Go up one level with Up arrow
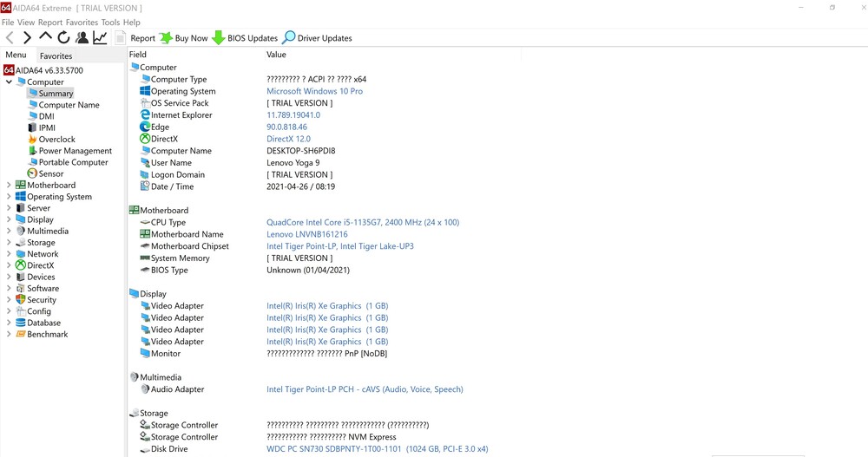The width and height of the screenshot is (868, 457). [x=45, y=36]
